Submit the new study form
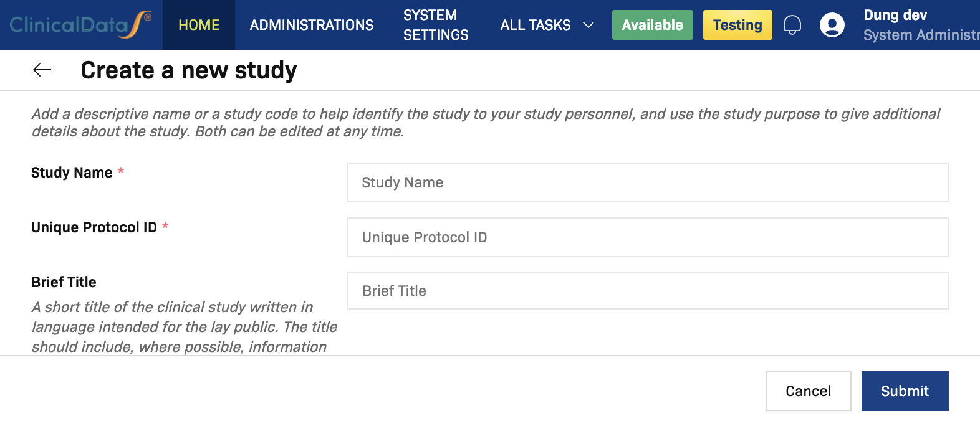 (x=905, y=391)
